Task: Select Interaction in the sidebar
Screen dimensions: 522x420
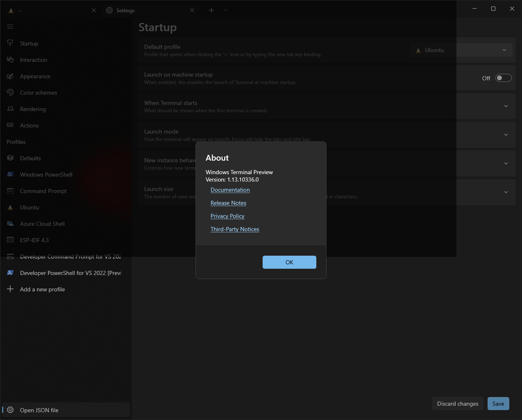Action: tap(66, 60)
